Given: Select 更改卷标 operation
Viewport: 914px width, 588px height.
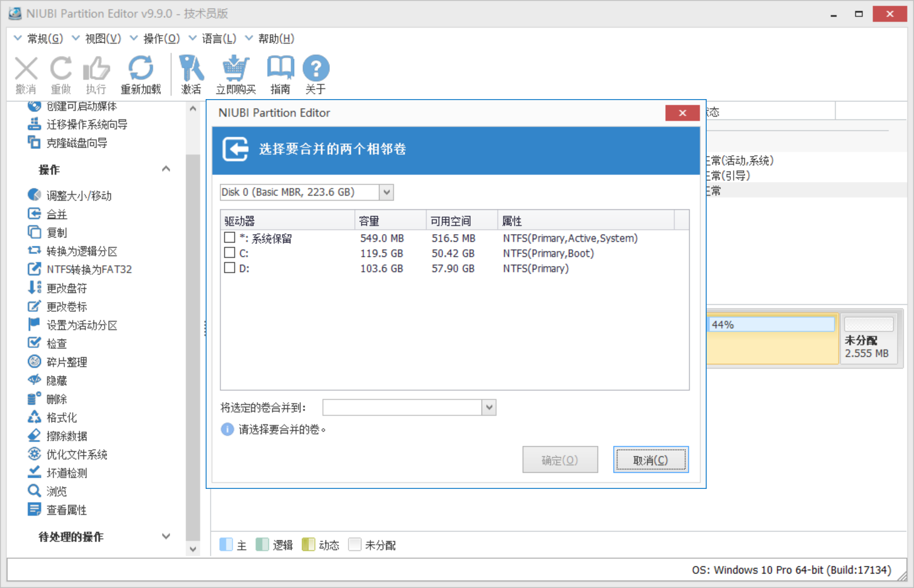Looking at the screenshot, I should tap(58, 306).
